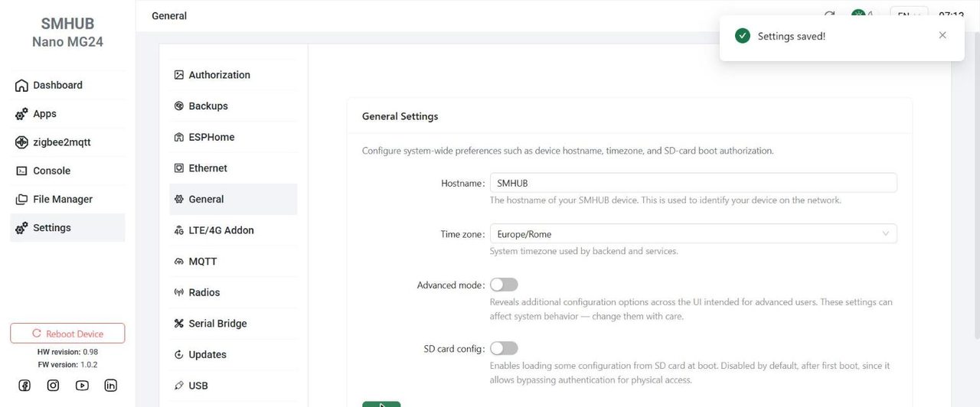Open the Facebook social link icon

click(x=24, y=386)
